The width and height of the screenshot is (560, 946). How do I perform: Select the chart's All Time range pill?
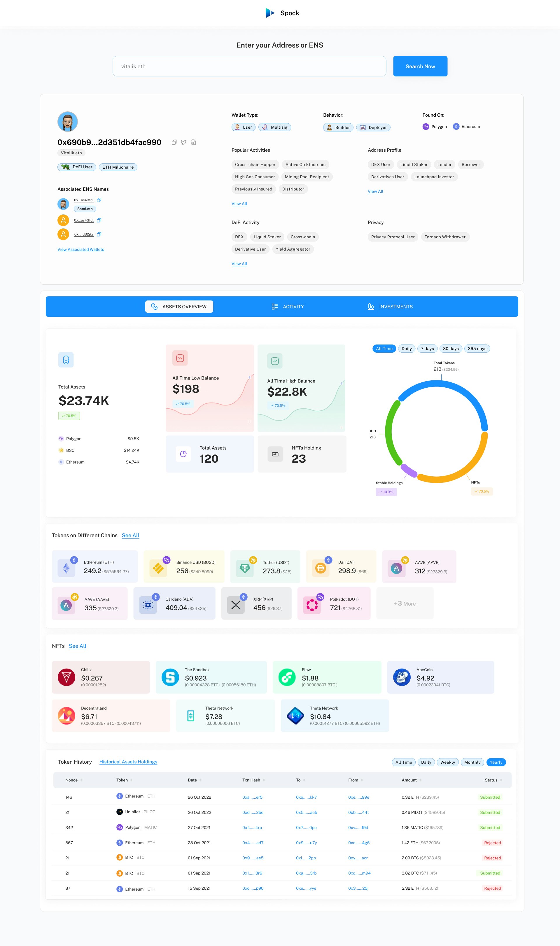[384, 349]
